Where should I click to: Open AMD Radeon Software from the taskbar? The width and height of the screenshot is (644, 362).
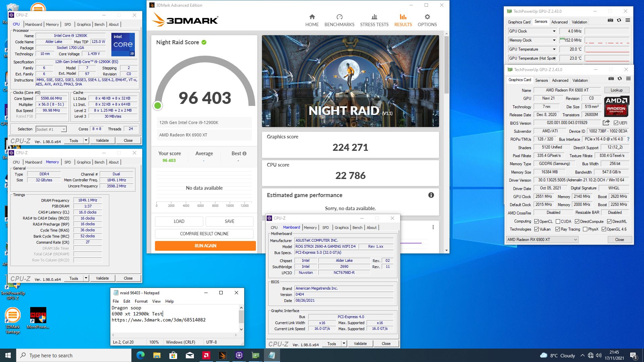click(x=206, y=355)
